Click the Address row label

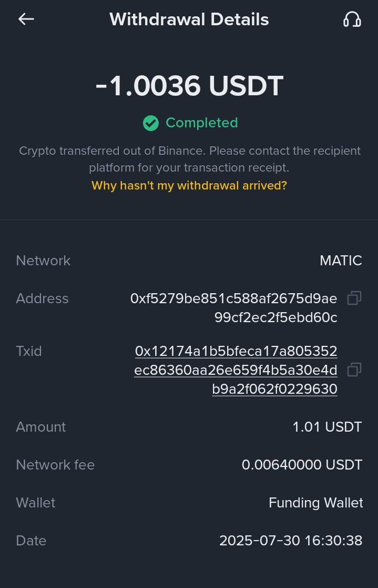[x=42, y=298]
